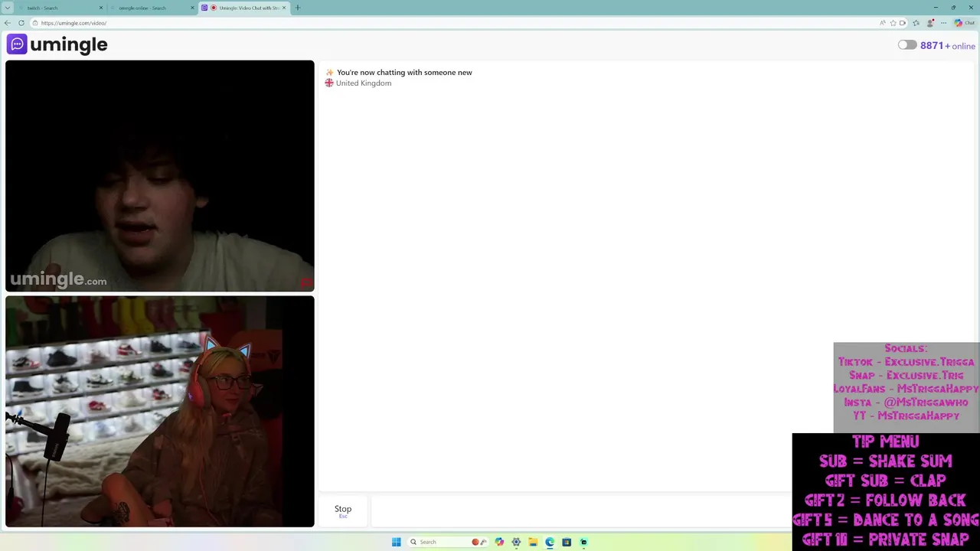The height and width of the screenshot is (551, 980).
Task: Focus the chat message input box
Action: (582, 510)
